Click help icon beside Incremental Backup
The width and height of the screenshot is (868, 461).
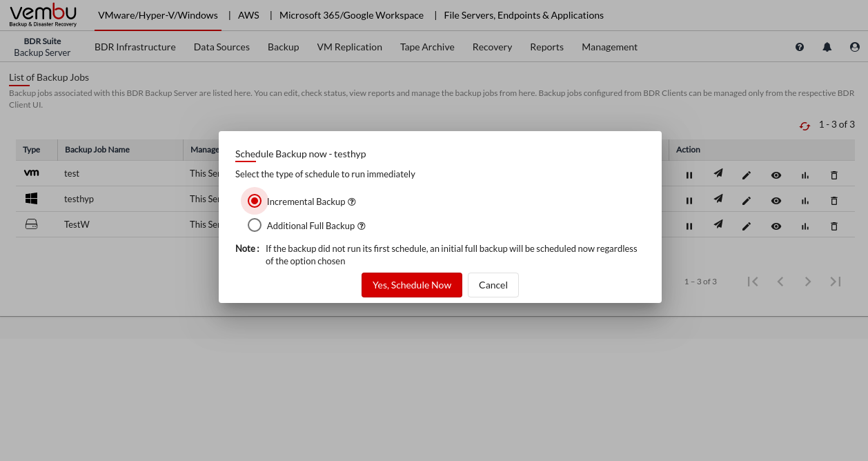click(352, 202)
